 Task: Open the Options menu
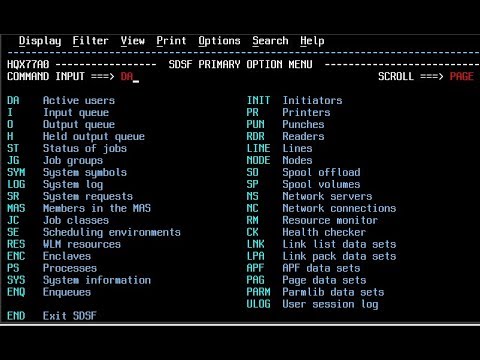point(219,41)
